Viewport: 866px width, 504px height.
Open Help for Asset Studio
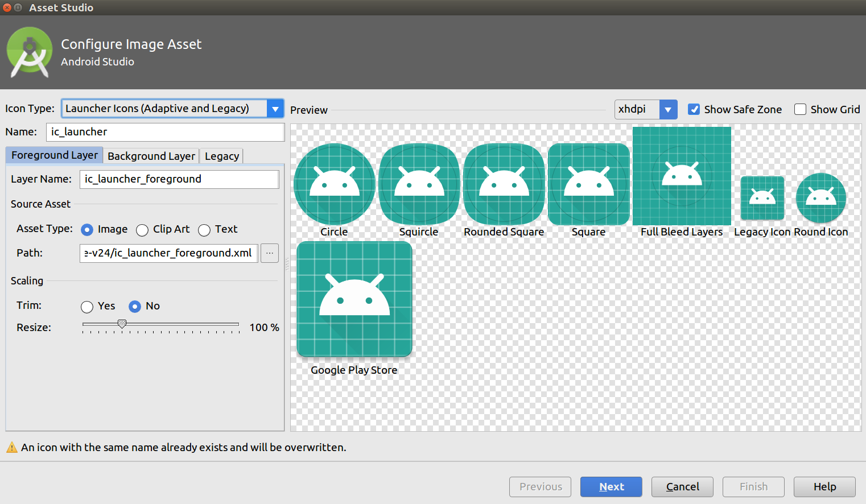[825, 487]
